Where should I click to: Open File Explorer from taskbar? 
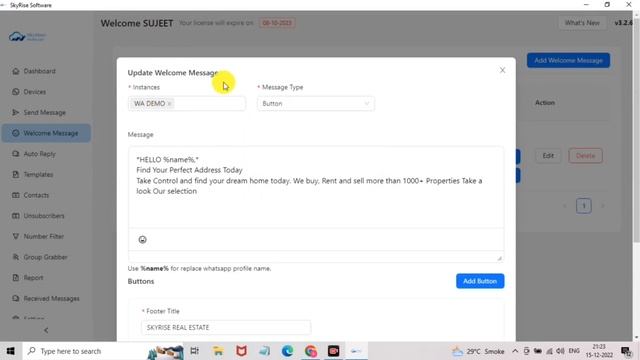pyautogui.click(x=218, y=351)
